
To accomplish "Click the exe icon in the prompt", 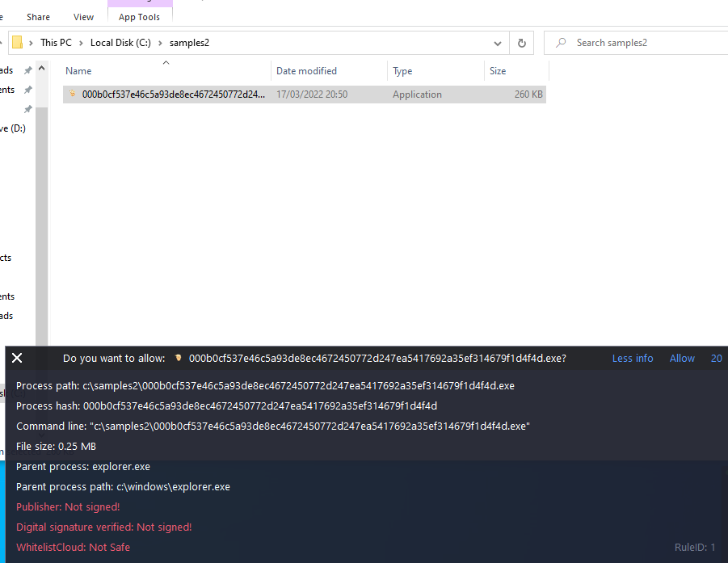I will click(178, 358).
